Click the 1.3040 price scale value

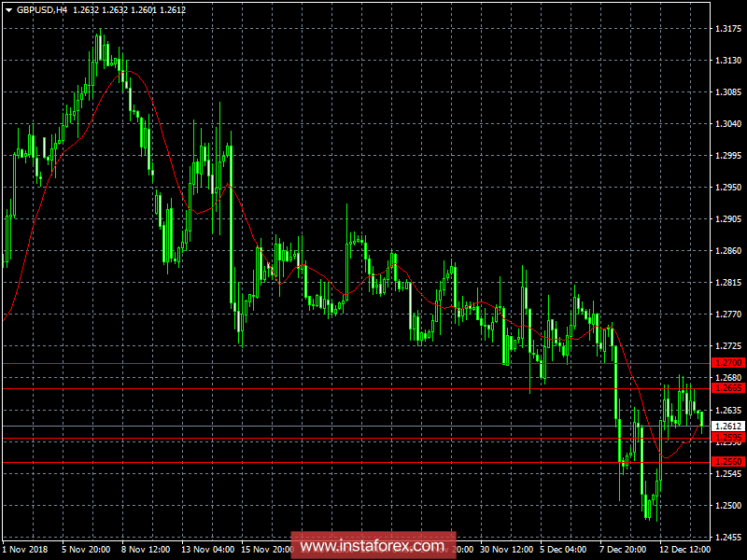point(728,124)
